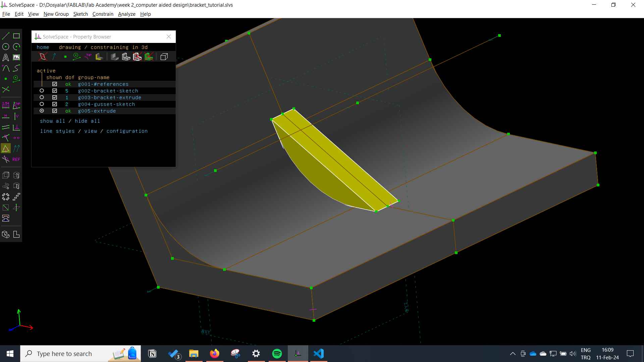Toggle constraints visibility 74° icon

[x=88, y=57]
